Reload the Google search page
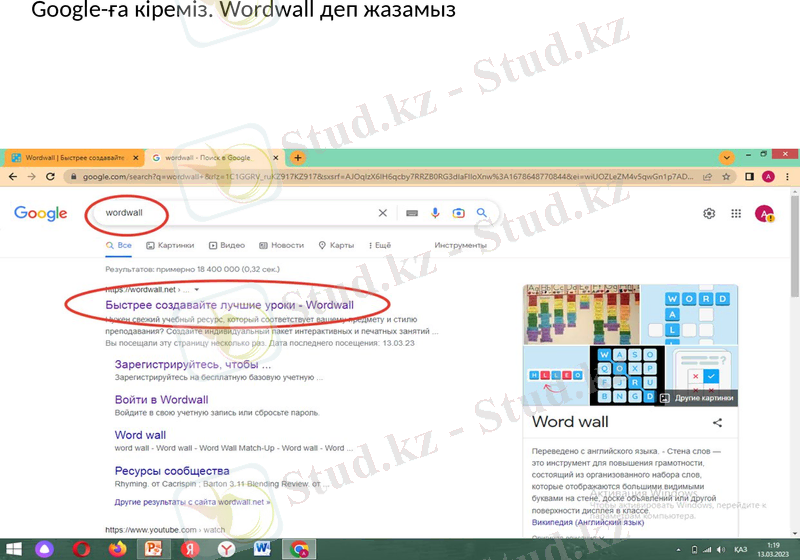Viewport: 800px width, 560px height. (50, 176)
